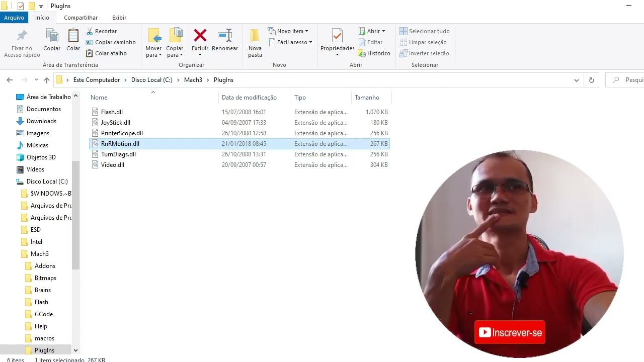
Task: Open the Intel folder in the tree
Action: tap(32, 242)
